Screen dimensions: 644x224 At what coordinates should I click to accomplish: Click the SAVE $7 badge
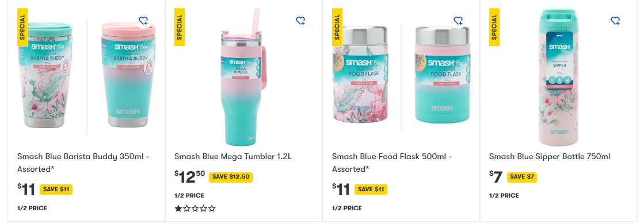(521, 177)
